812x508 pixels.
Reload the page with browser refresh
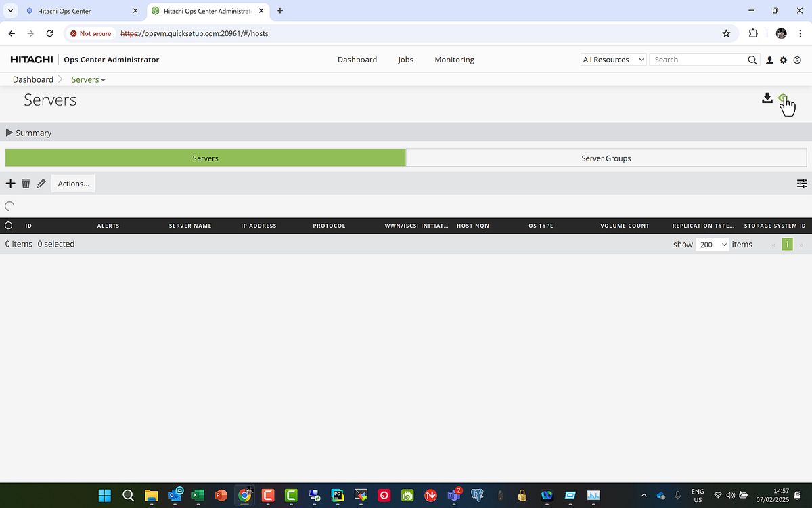point(49,33)
